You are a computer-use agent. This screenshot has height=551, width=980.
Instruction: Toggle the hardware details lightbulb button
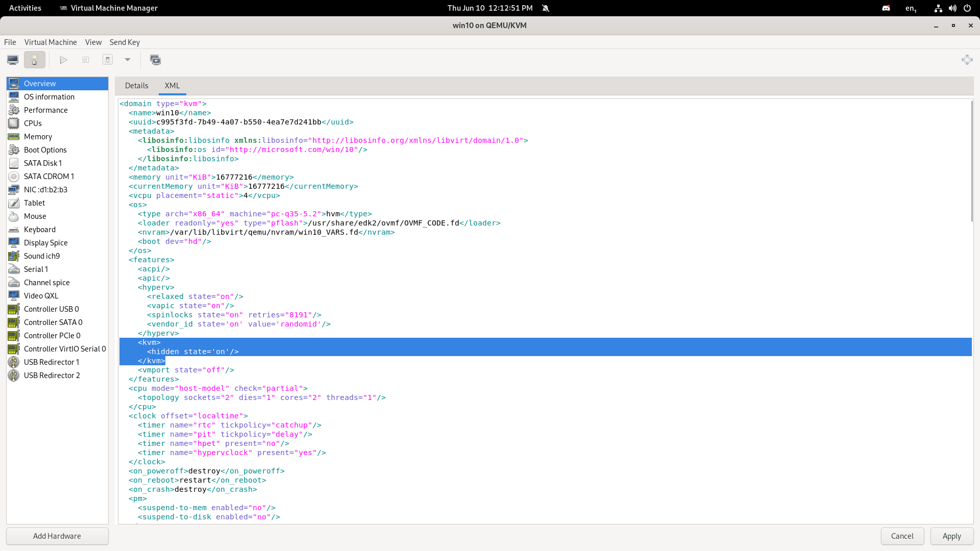click(35, 60)
